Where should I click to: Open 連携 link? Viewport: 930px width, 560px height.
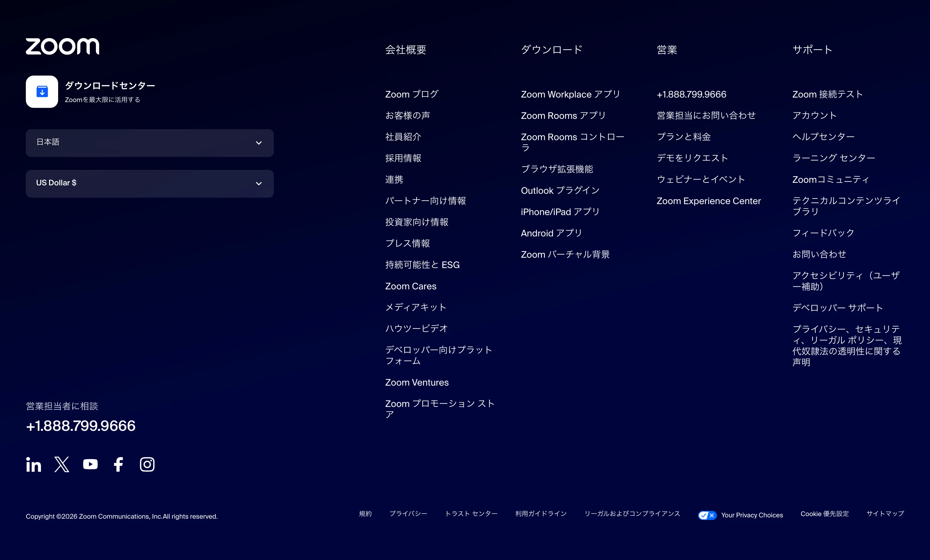pyautogui.click(x=394, y=179)
